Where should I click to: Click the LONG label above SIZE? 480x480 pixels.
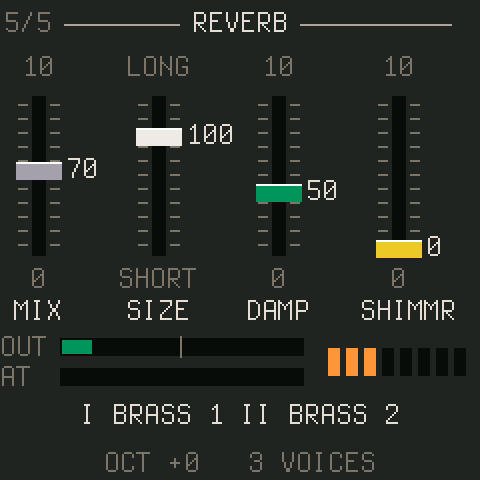click(158, 66)
